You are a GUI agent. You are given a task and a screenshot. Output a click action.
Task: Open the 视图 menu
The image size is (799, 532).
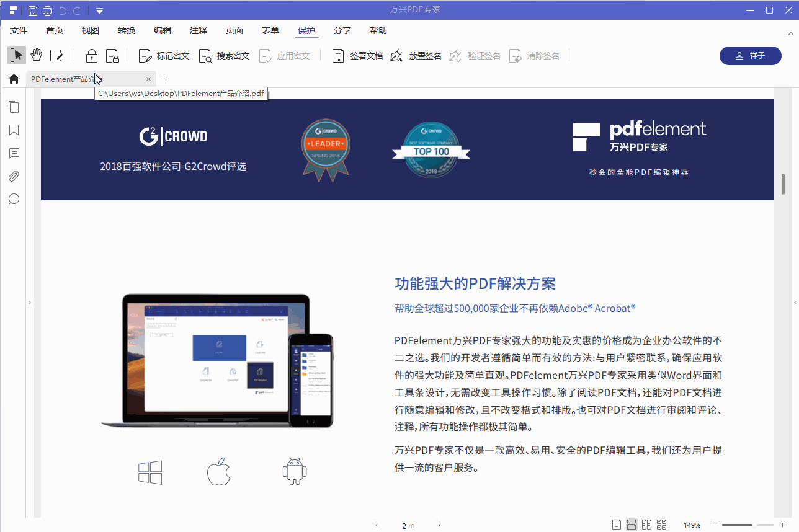(x=90, y=30)
